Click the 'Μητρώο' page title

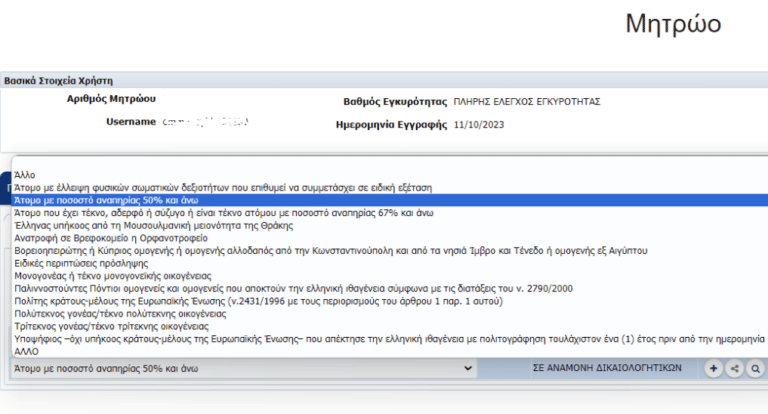(673, 24)
